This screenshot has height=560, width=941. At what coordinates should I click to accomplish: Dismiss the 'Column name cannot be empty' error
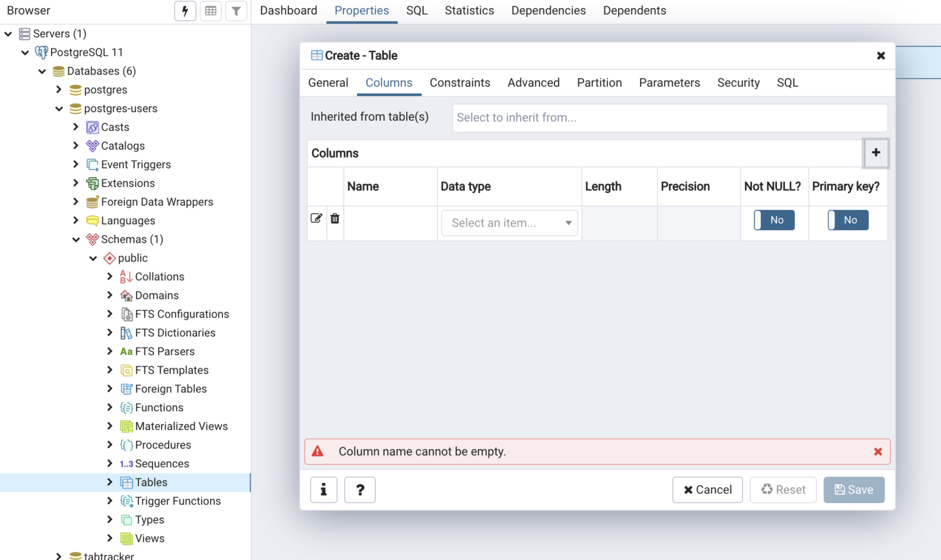[x=878, y=452]
